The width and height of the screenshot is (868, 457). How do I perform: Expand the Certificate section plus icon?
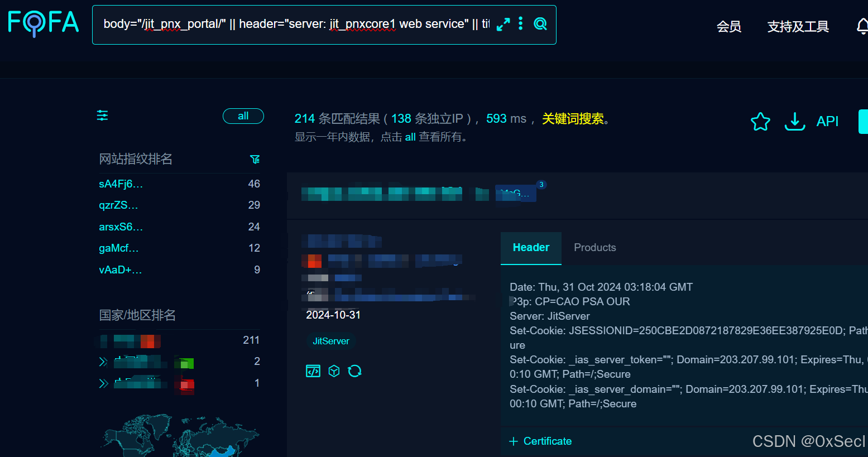tap(514, 441)
